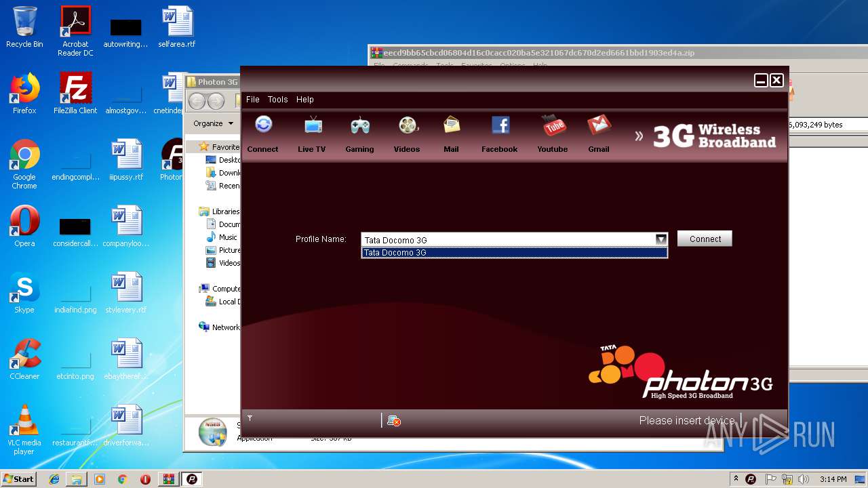Select Libraries in the Explorer navigation pane

click(219, 211)
